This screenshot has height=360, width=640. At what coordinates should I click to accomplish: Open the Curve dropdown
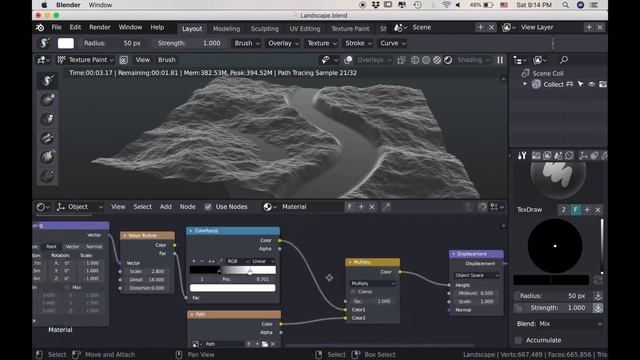tap(393, 43)
